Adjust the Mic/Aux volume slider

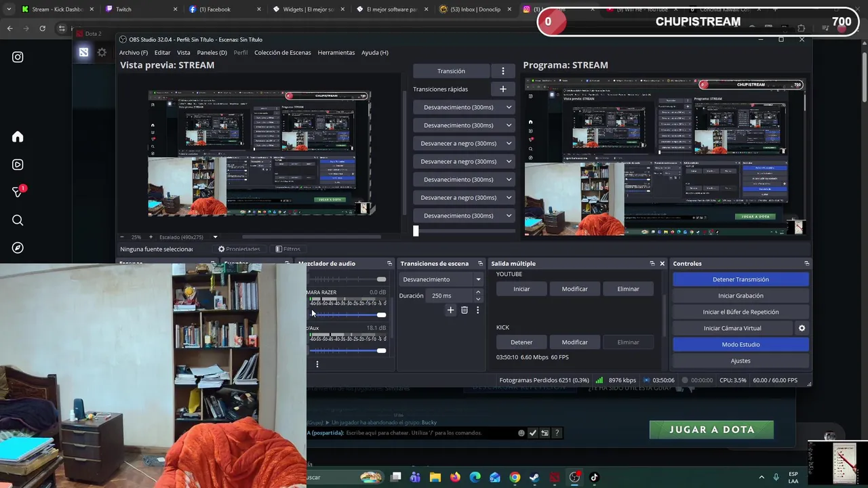click(348, 350)
